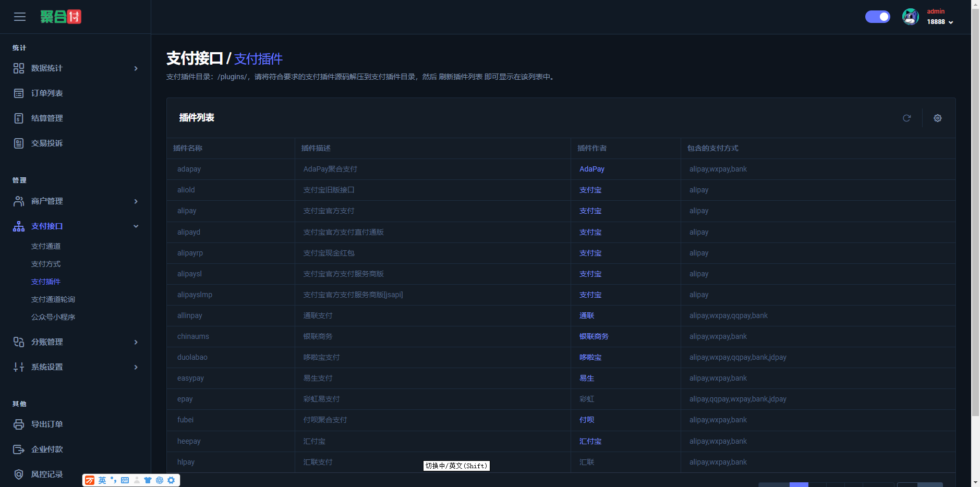This screenshot has width=980, height=487.
Task: Click the 银联商务 author link
Action: point(594,336)
